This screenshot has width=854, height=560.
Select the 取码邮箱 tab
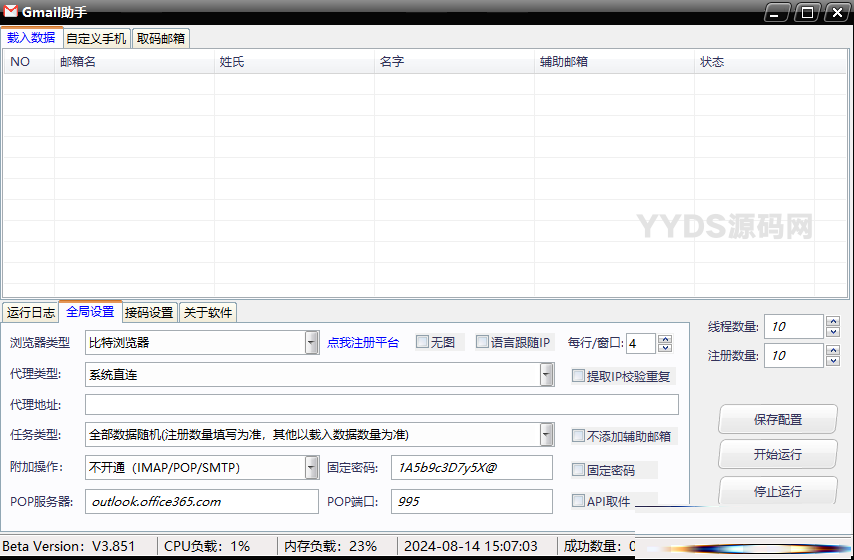pos(160,38)
